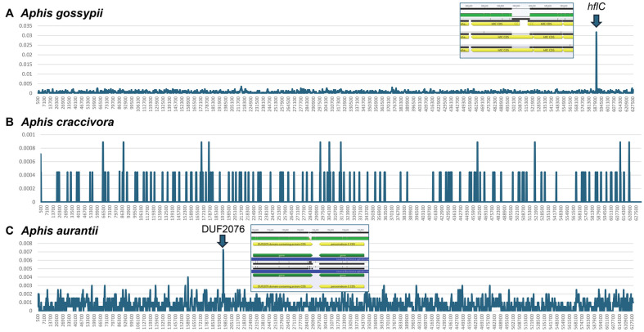
Task: Click the arrow below the DUF2076 label
Action: coord(223,240)
